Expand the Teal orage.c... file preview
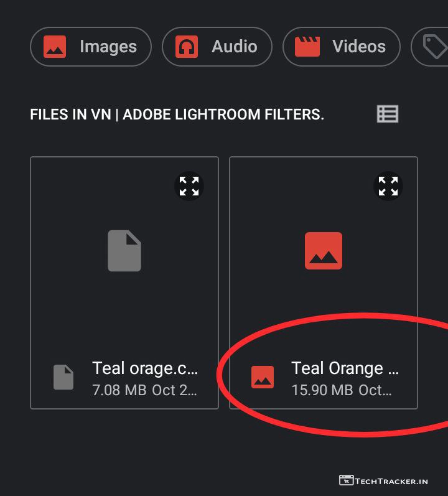448x496 pixels. click(x=189, y=186)
